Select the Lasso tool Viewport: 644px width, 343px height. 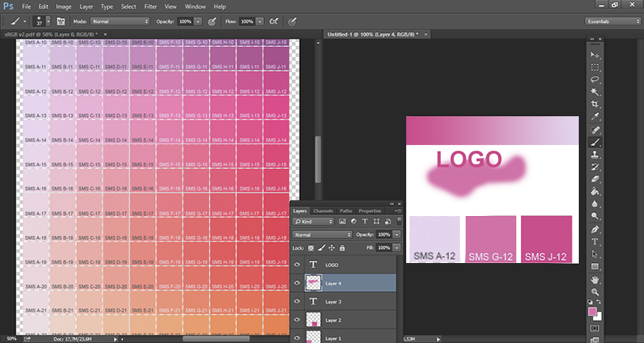click(x=594, y=80)
